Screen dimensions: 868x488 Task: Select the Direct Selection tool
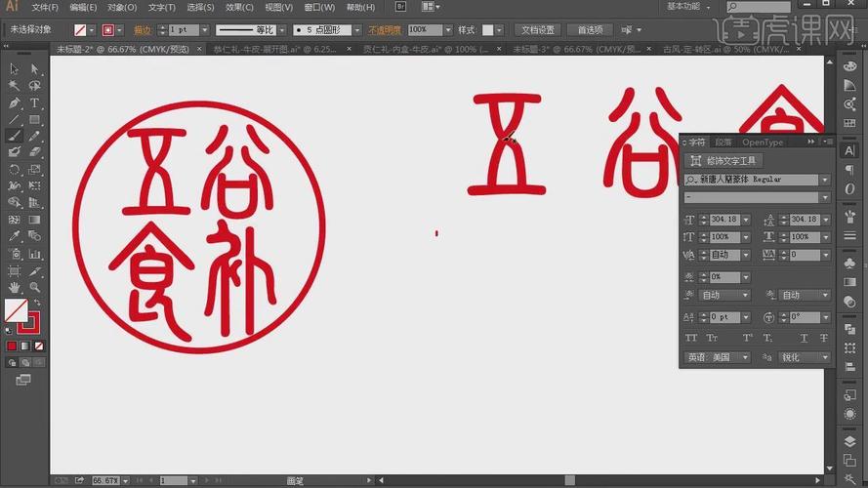[x=34, y=68]
